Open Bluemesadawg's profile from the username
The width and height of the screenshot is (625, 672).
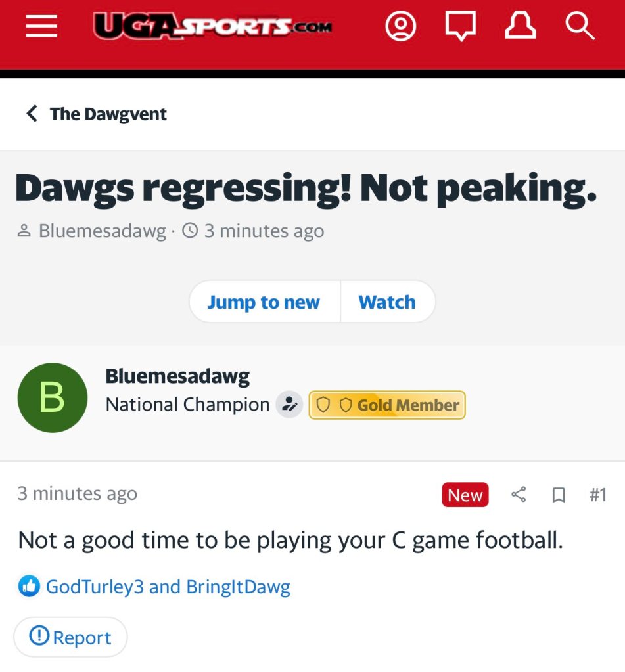tap(177, 376)
